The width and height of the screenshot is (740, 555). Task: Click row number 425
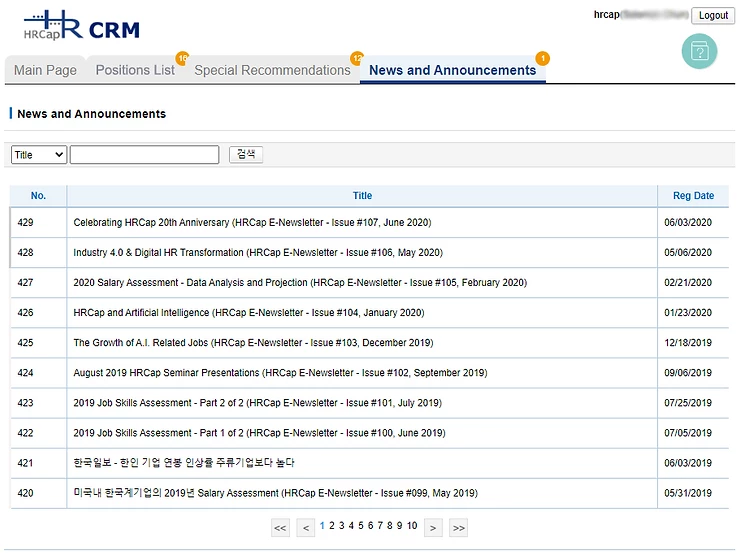25,343
